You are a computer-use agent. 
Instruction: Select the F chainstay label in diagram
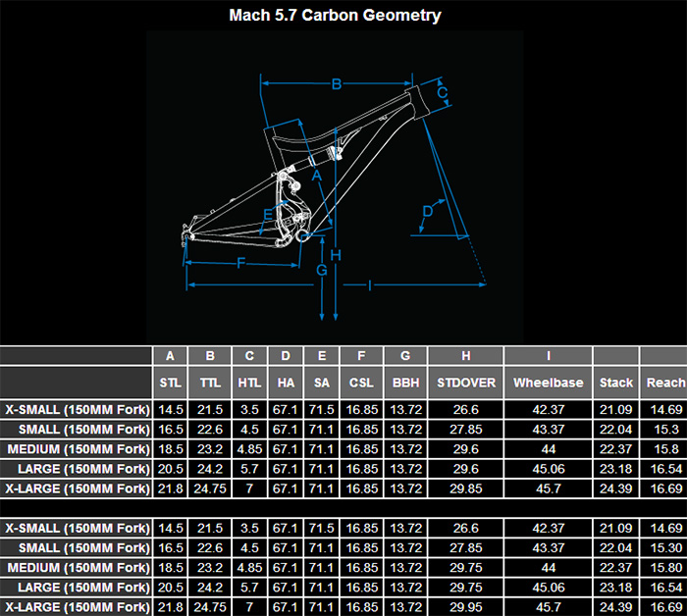240,262
